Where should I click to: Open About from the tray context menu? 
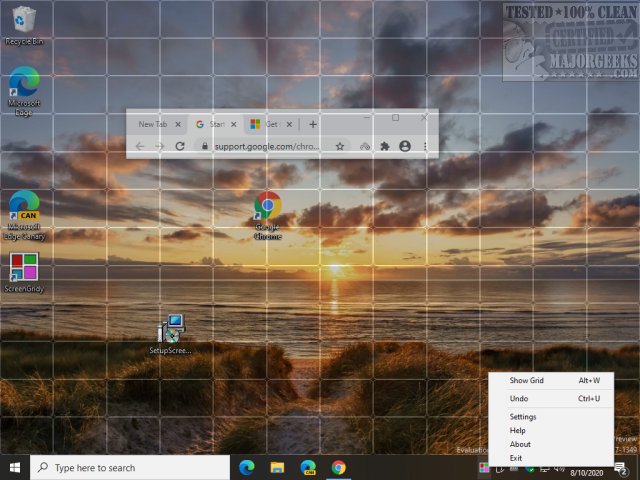click(x=551, y=444)
